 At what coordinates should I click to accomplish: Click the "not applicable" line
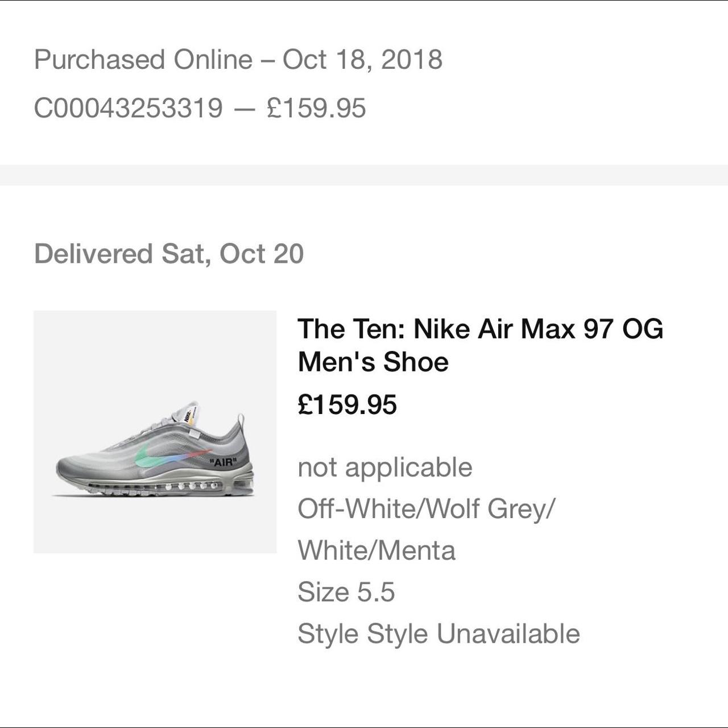click(385, 468)
